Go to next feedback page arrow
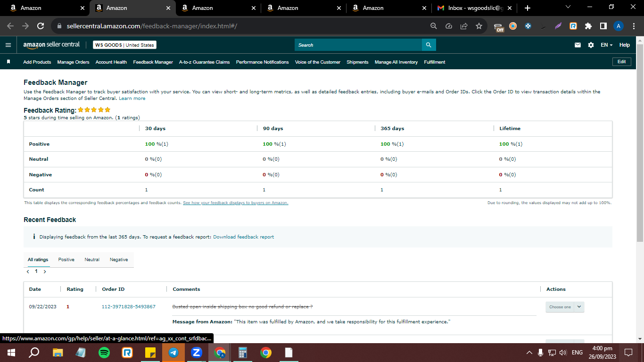 [x=45, y=271]
